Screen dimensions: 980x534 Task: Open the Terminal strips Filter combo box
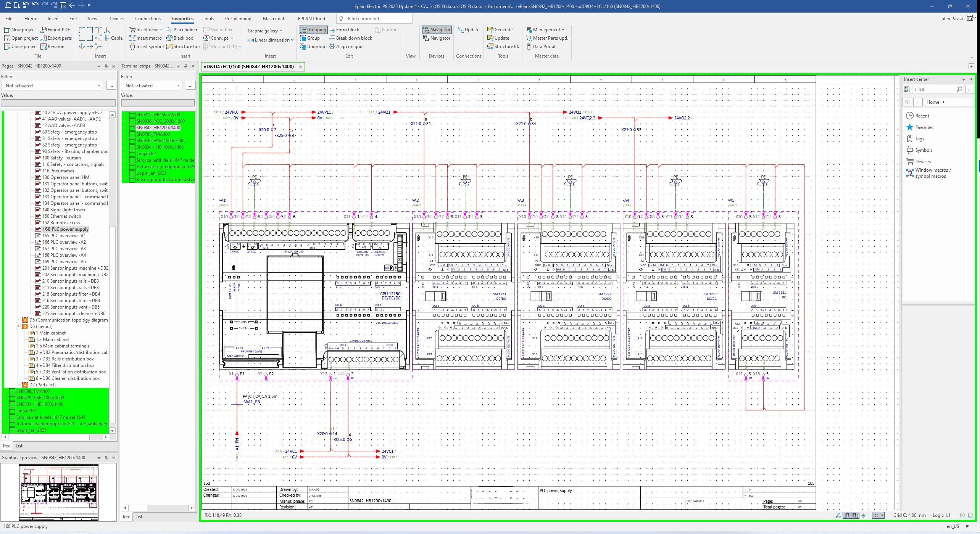(x=152, y=86)
